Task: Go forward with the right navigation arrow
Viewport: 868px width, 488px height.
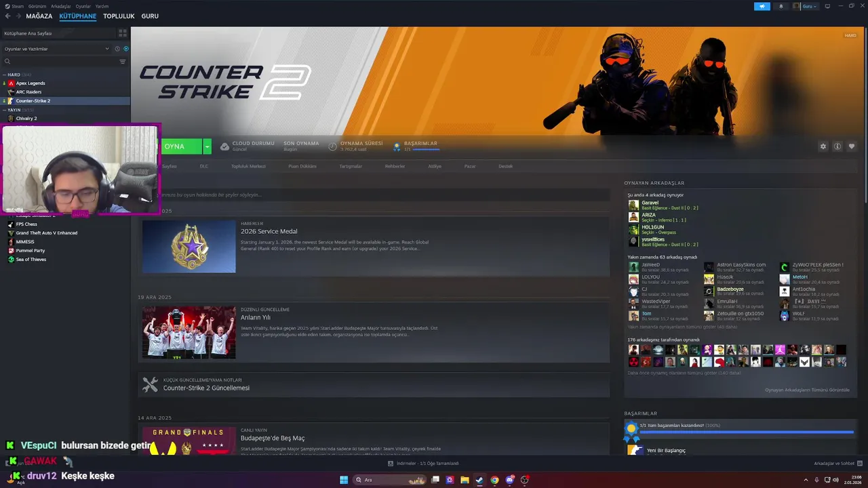Action: point(18,16)
